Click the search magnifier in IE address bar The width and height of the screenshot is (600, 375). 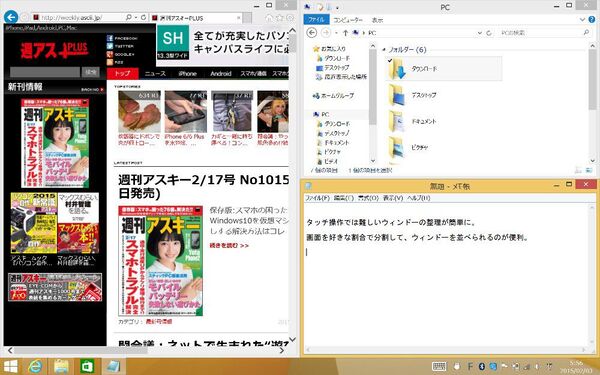(129, 17)
